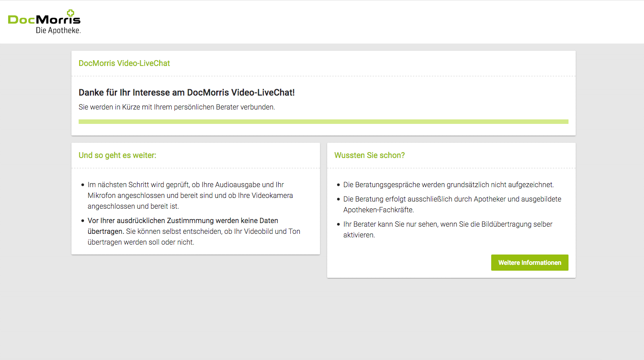This screenshot has height=360, width=644.
Task: Click the bullet about Beratung by Apotheker
Action: 452,199
